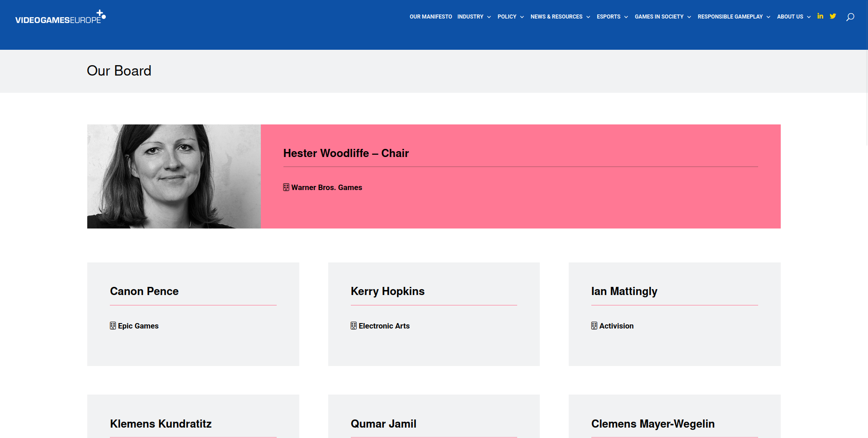This screenshot has width=868, height=438.
Task: Expand the News & Resources chevron
Action: 588,17
